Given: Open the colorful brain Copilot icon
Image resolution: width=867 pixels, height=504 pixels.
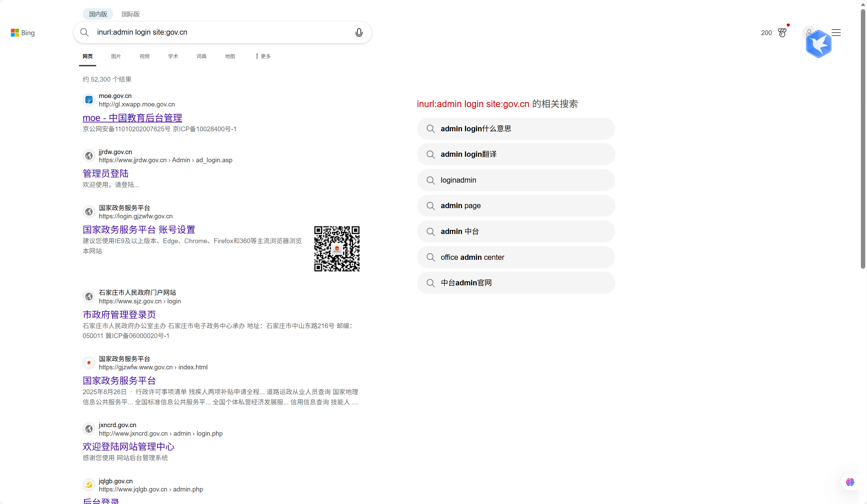Looking at the screenshot, I should (850, 482).
